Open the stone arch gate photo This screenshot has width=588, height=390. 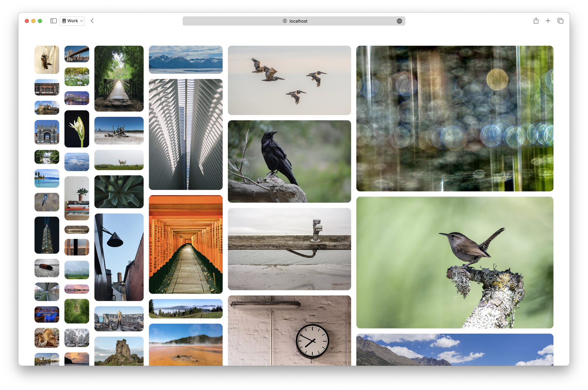(47, 132)
